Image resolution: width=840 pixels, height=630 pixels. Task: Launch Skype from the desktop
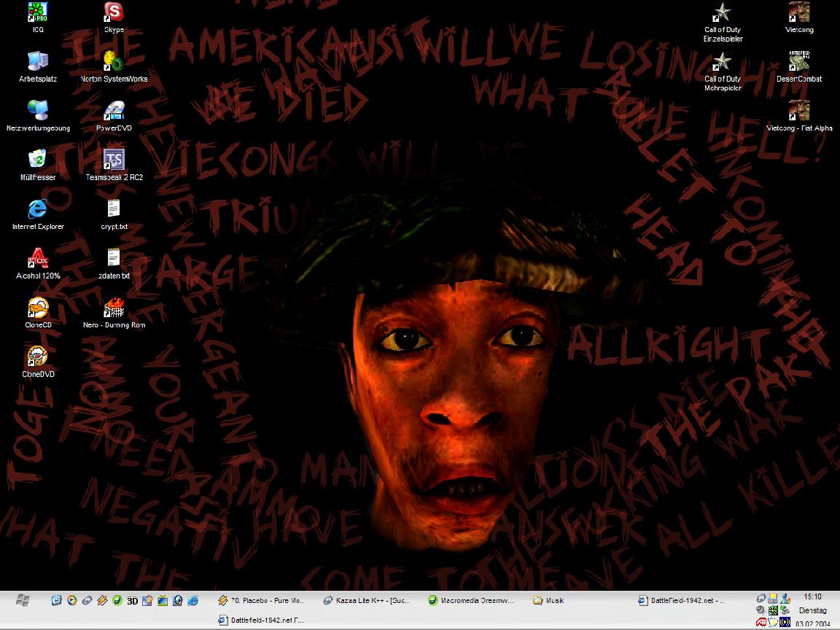click(x=114, y=12)
